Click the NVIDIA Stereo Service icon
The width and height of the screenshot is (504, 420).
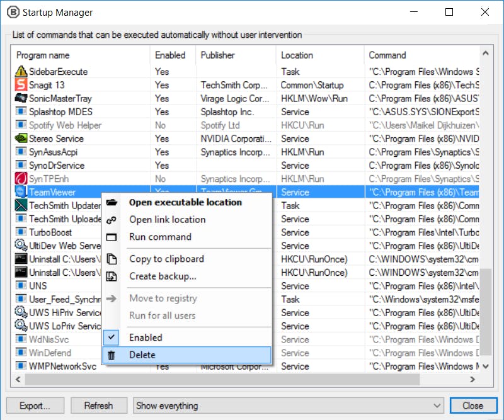point(21,138)
